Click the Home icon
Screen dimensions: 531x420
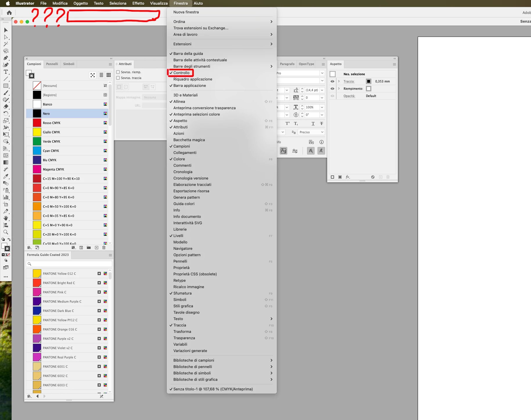coord(9,13)
